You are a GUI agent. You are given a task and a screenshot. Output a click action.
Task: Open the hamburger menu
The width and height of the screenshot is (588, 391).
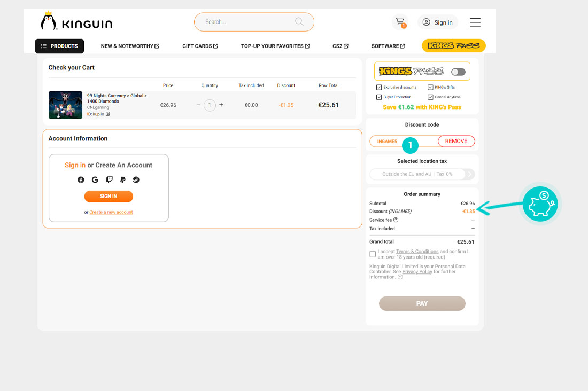click(x=475, y=22)
